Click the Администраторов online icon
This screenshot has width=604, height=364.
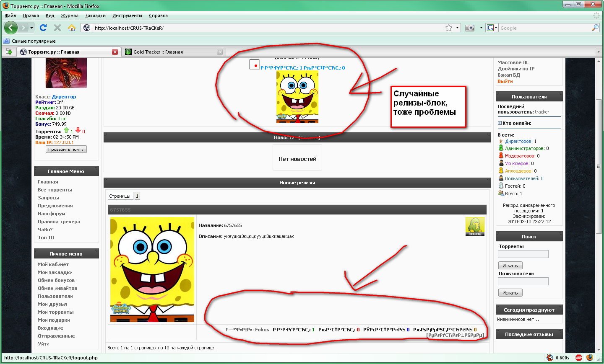(501, 148)
